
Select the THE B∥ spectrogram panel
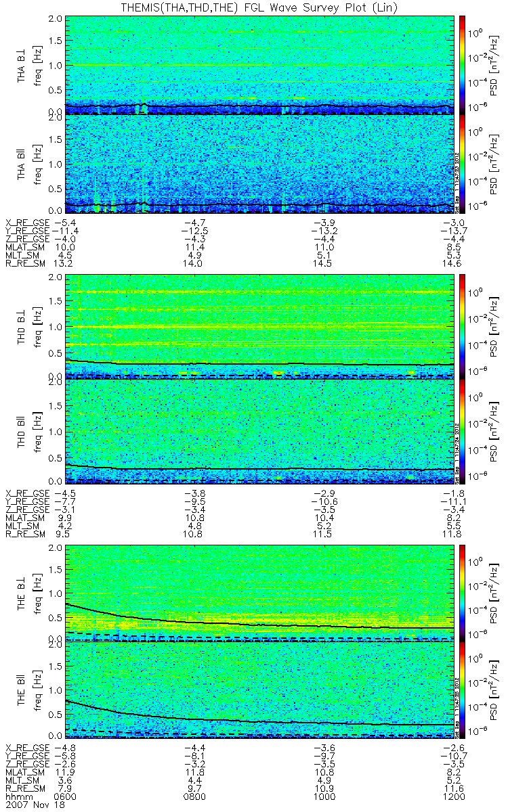point(260,690)
